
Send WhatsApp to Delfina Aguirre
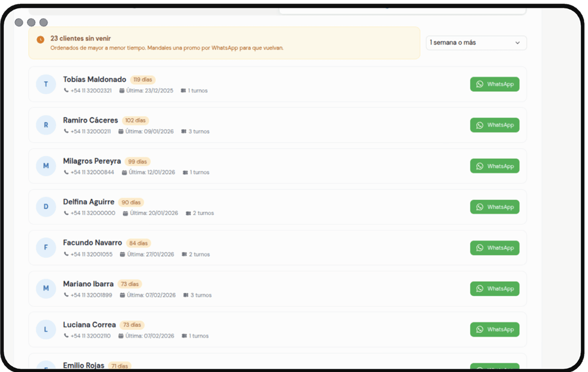pyautogui.click(x=494, y=207)
